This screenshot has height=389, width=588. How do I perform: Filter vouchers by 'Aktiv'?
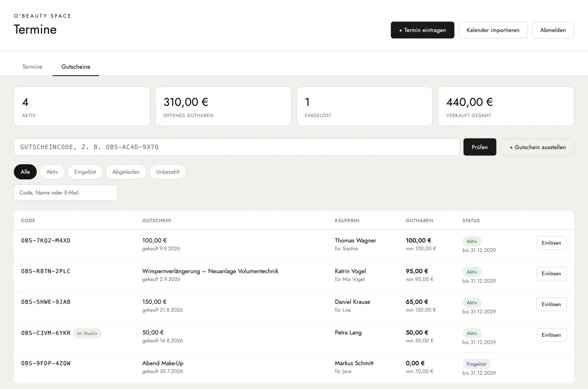tap(52, 172)
